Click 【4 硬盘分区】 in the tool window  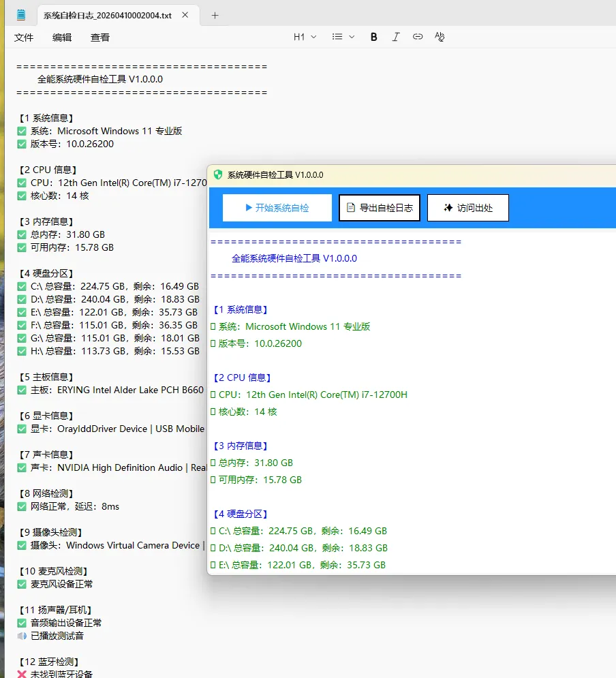point(241,514)
